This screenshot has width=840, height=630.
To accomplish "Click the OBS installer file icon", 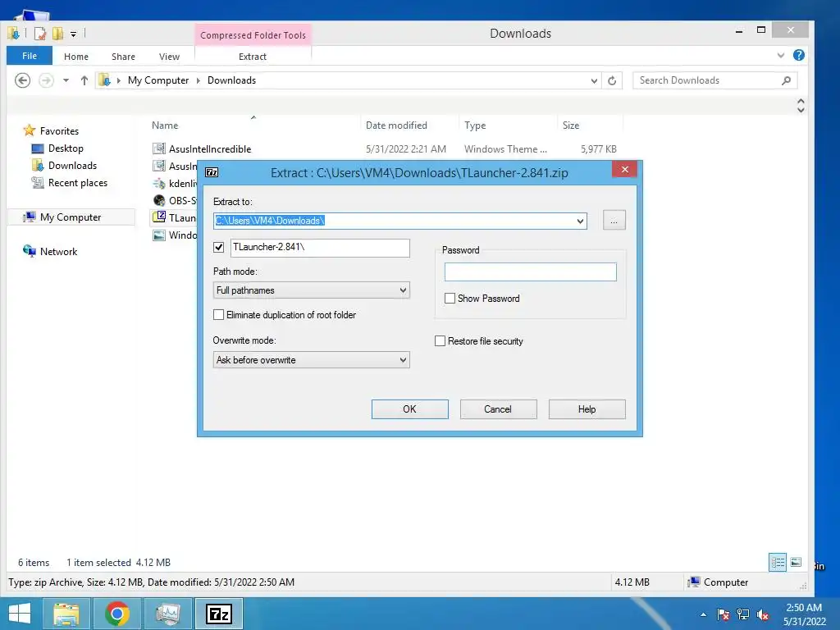I will pyautogui.click(x=159, y=200).
